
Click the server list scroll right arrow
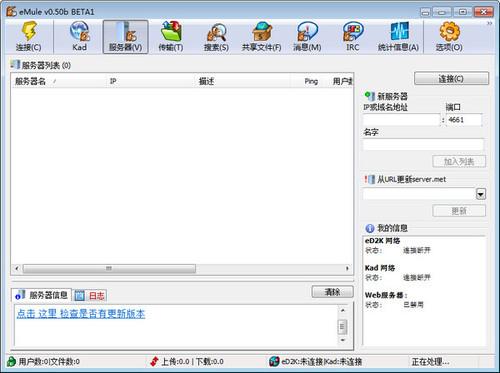click(347, 268)
